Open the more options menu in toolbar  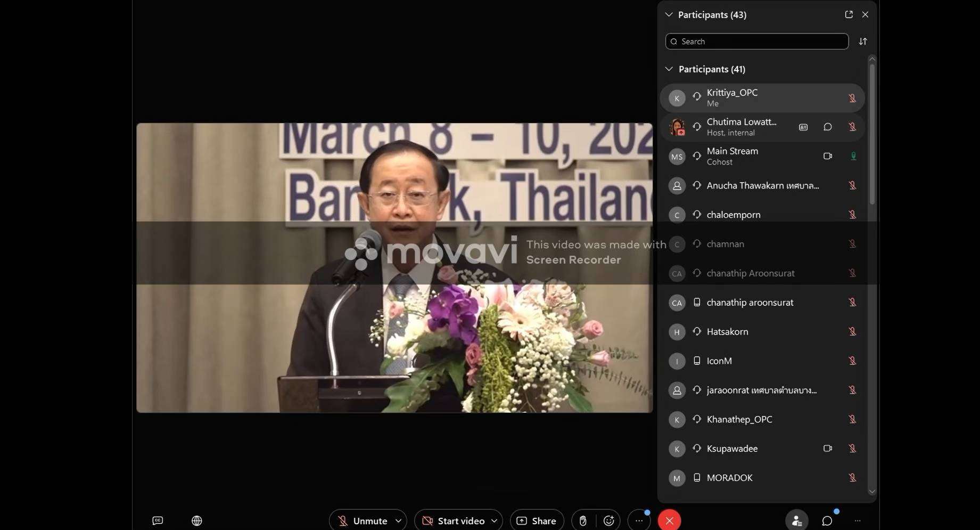click(x=639, y=520)
